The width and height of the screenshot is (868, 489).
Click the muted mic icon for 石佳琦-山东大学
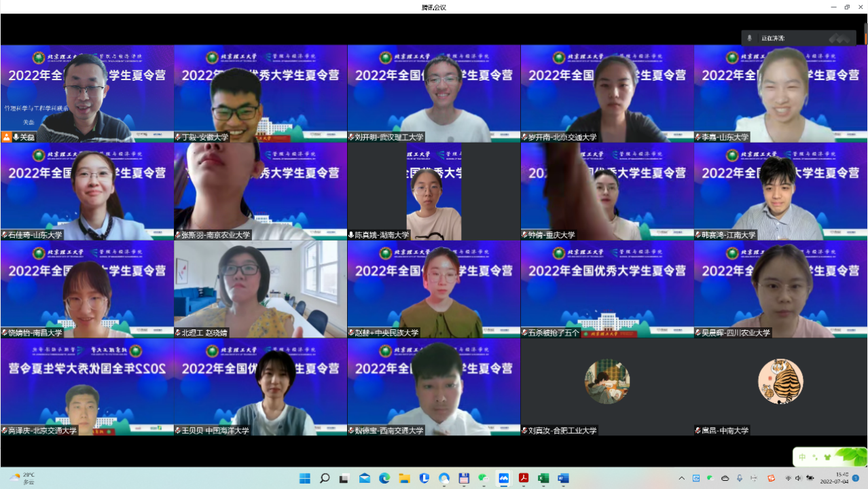(5, 235)
